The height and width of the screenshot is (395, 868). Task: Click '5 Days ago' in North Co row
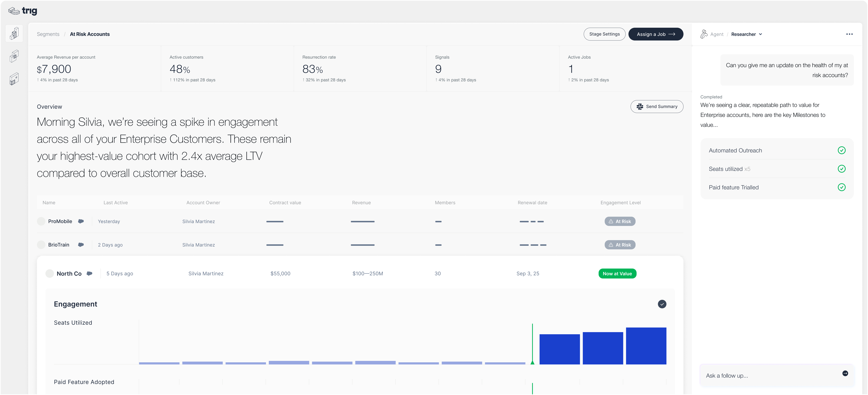pyautogui.click(x=120, y=274)
